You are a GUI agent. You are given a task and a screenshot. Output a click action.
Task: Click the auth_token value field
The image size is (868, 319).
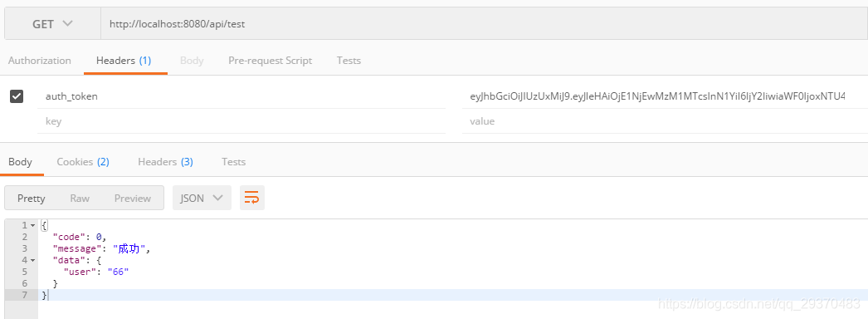pos(665,96)
